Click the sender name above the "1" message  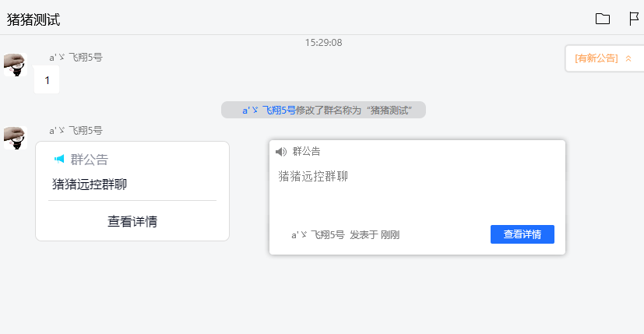pos(76,57)
